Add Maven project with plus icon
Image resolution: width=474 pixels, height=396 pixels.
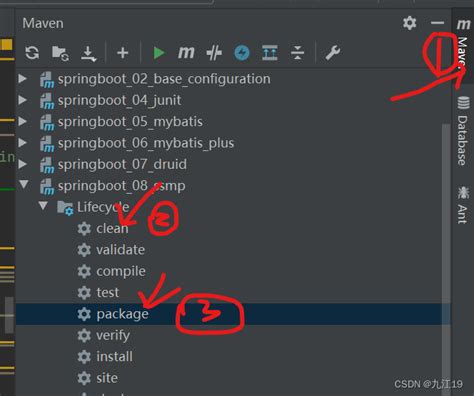pyautogui.click(x=123, y=53)
